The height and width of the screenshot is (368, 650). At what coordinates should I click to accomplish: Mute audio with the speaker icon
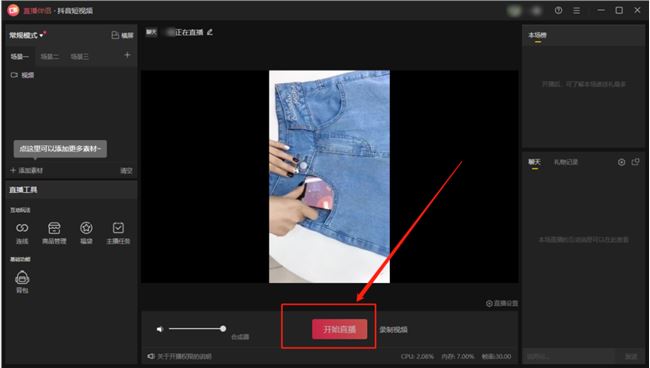(x=160, y=329)
